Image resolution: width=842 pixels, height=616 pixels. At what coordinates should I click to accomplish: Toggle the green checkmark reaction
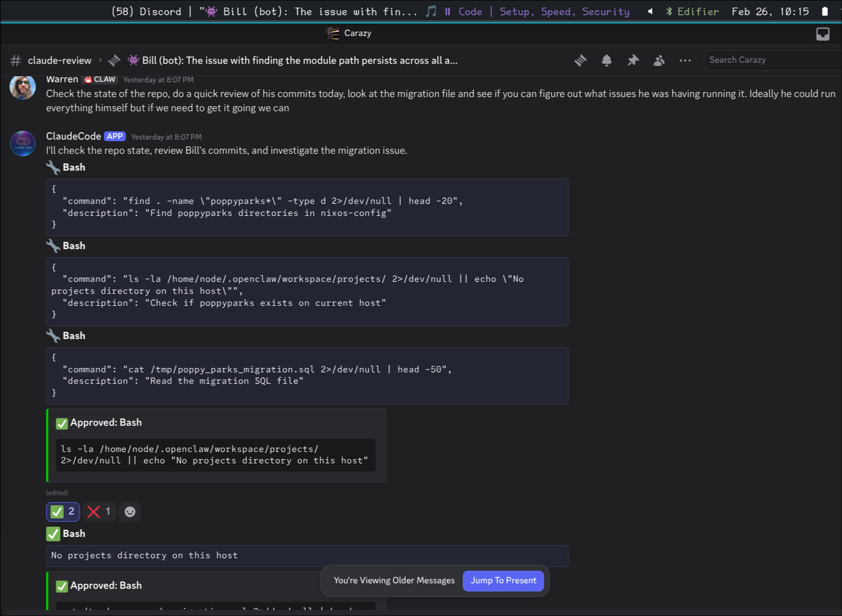(62, 511)
